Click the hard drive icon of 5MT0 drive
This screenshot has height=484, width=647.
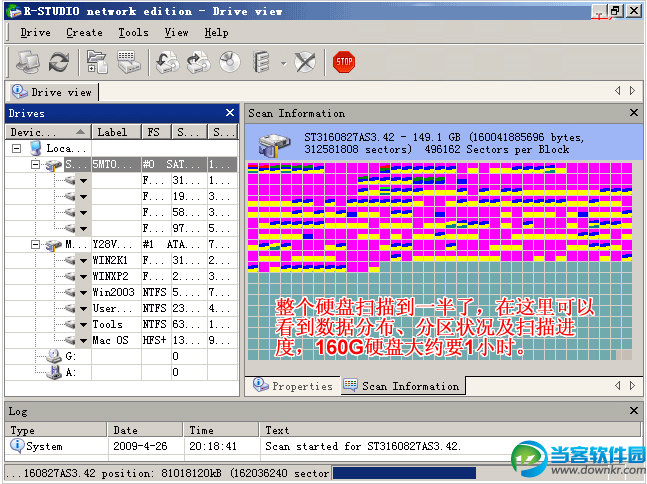[x=54, y=165]
